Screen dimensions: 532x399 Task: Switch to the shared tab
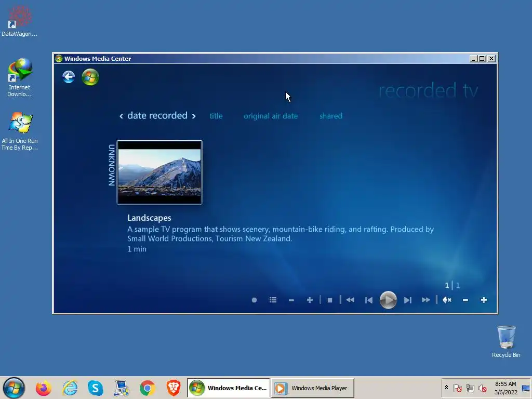pos(331,116)
